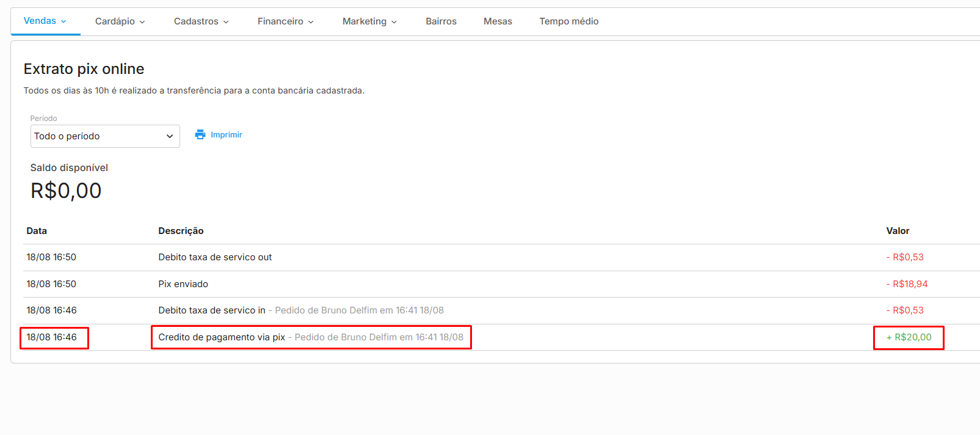This screenshot has height=435, width=980.
Task: Click the Valor column header
Action: pos(898,231)
